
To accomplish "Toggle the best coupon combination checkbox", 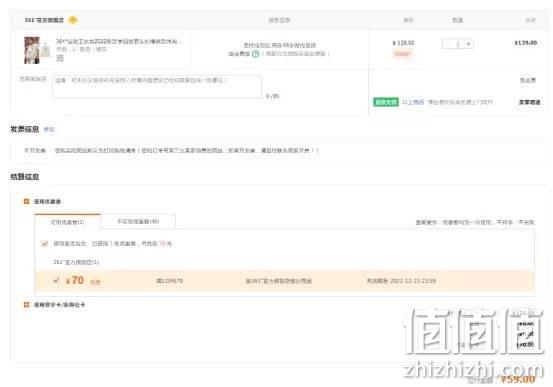I will click(44, 243).
